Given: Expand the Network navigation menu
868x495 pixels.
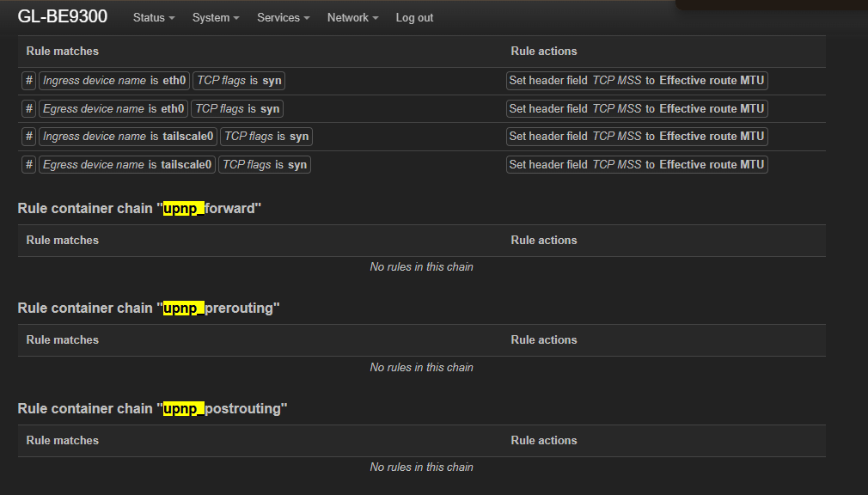Looking at the screenshot, I should tap(352, 18).
